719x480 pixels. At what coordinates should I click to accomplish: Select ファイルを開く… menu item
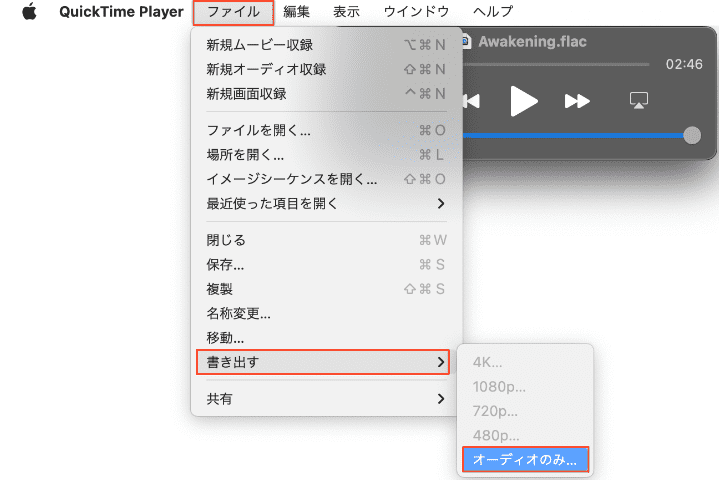click(x=326, y=130)
